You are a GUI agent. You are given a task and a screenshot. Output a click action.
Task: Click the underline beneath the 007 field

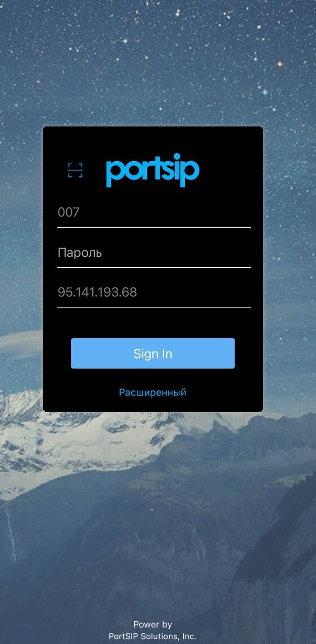pyautogui.click(x=154, y=227)
